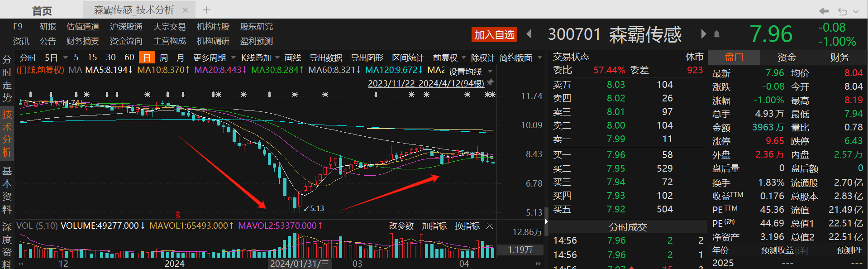Click 改参数 in the VOL panel

pos(401,226)
